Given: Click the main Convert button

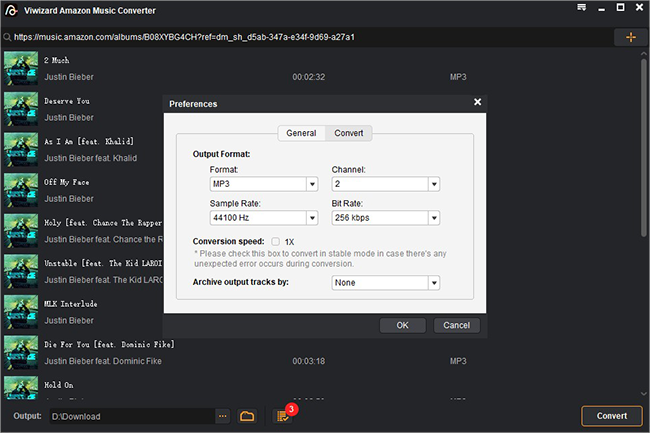Looking at the screenshot, I should [611, 416].
